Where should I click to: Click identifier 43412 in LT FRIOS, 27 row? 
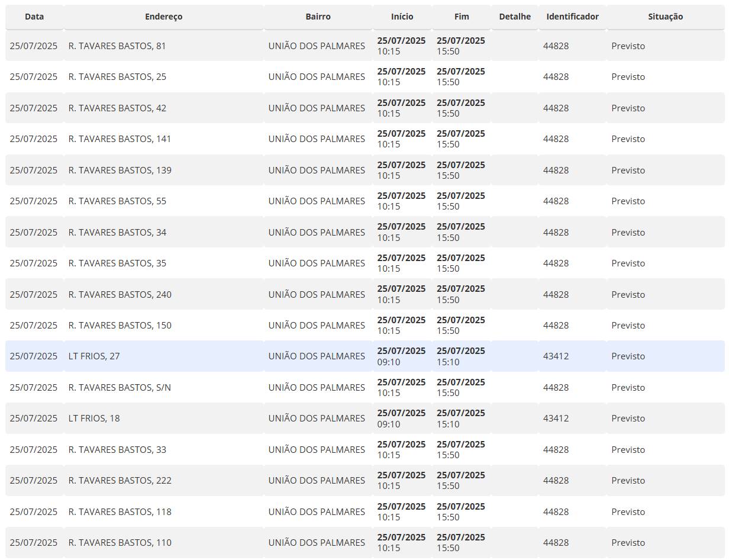click(x=556, y=356)
